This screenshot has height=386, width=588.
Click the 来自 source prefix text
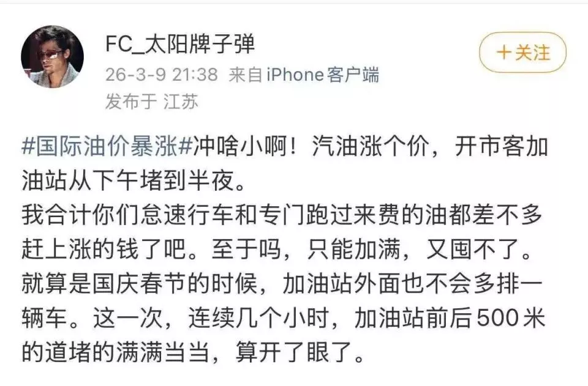click(x=246, y=75)
